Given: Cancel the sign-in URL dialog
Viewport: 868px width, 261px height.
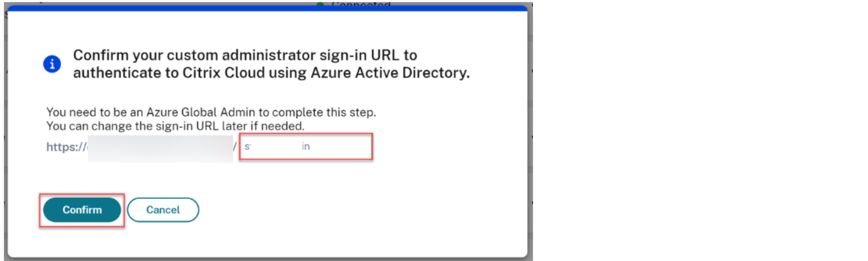Looking at the screenshot, I should tap(163, 210).
